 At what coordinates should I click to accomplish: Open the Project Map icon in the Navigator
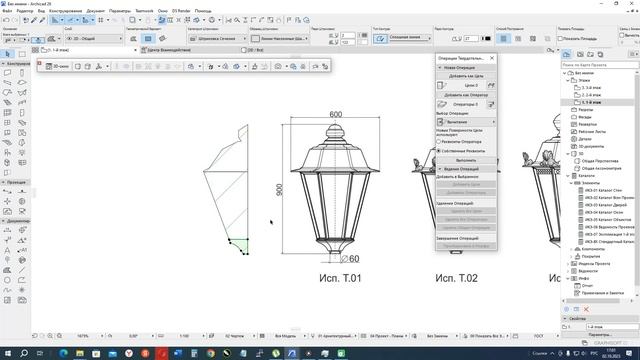click(567, 54)
